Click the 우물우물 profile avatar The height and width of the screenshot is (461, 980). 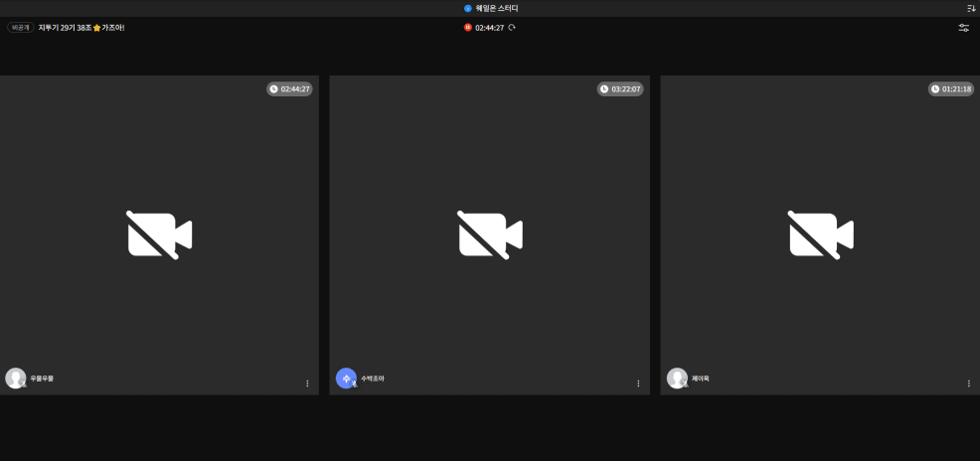[16, 378]
